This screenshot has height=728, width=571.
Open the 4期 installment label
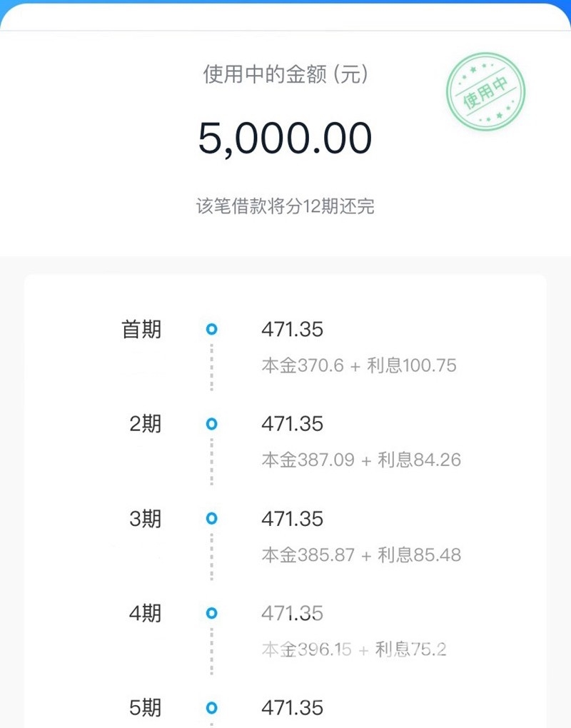(x=146, y=613)
